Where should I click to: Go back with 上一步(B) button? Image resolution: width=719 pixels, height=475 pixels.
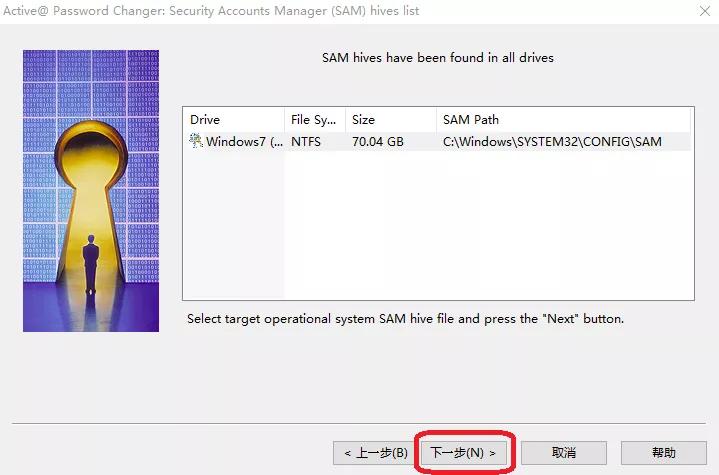(375, 453)
